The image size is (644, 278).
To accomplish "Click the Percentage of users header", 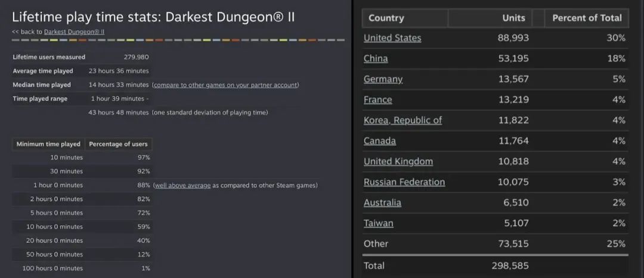I will tap(119, 144).
